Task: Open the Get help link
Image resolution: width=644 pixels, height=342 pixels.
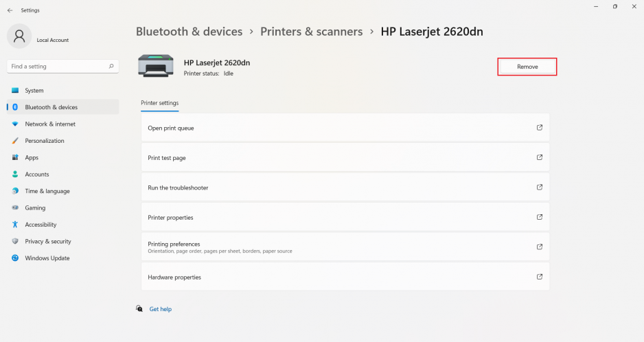Action: pyautogui.click(x=161, y=309)
